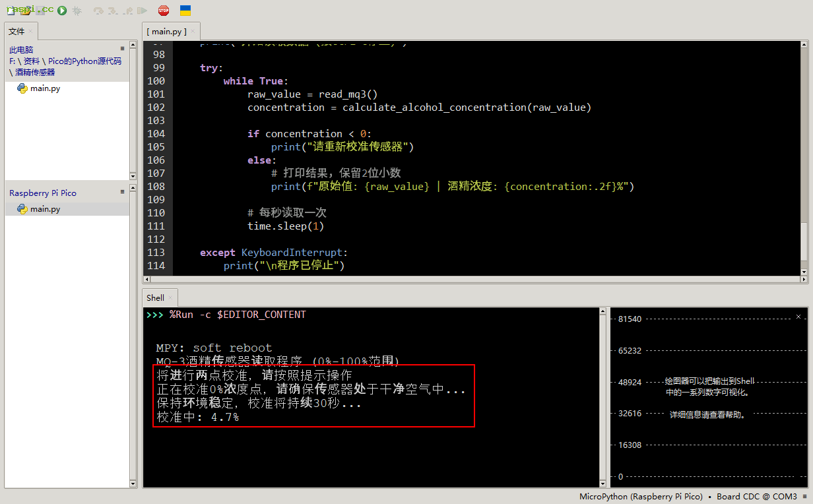Click the Save file toolbar icon
This screenshot has width=813, height=504.
[x=42, y=11]
